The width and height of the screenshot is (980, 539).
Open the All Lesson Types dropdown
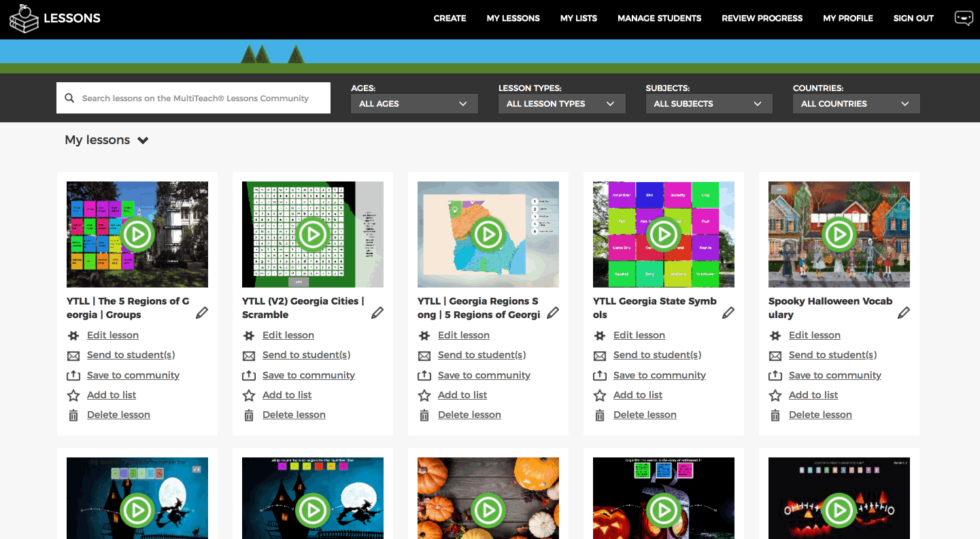pyautogui.click(x=562, y=104)
